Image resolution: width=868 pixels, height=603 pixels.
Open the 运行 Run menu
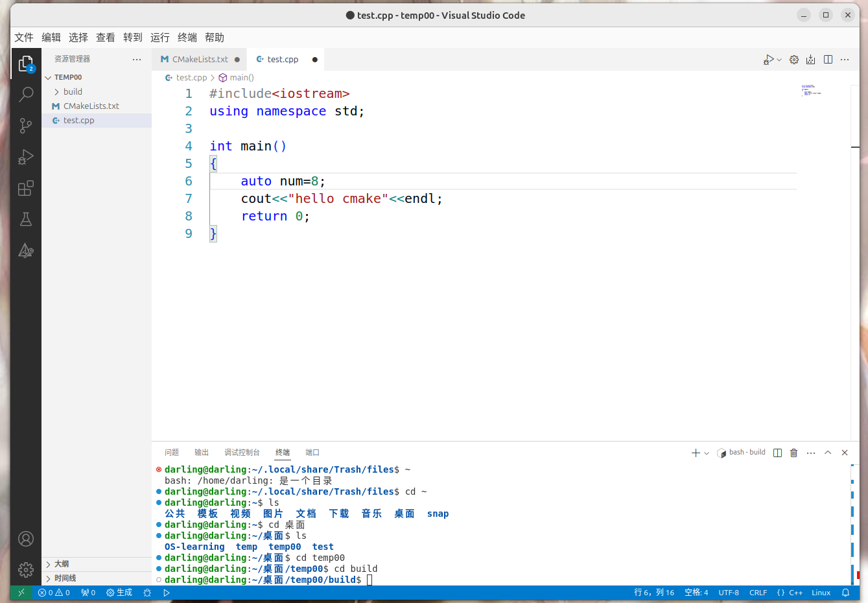pyautogui.click(x=160, y=38)
